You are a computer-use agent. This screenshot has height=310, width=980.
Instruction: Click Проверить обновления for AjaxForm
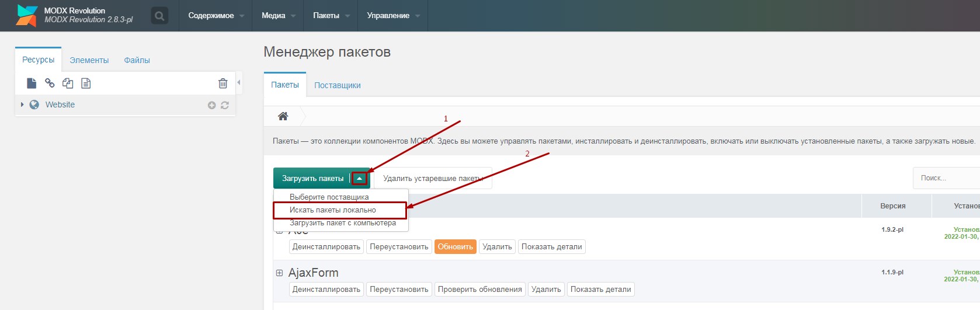[479, 290]
